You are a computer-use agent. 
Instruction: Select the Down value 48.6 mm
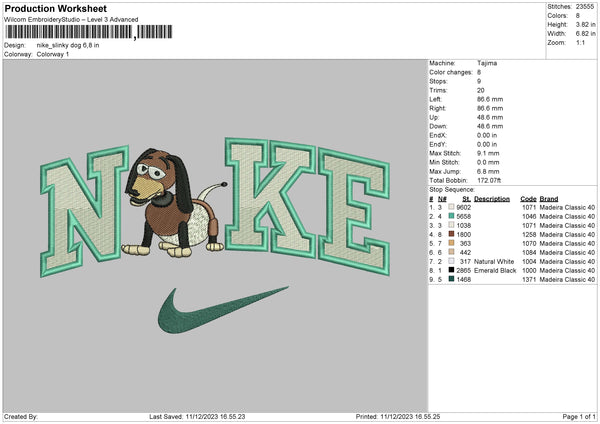[x=490, y=126]
